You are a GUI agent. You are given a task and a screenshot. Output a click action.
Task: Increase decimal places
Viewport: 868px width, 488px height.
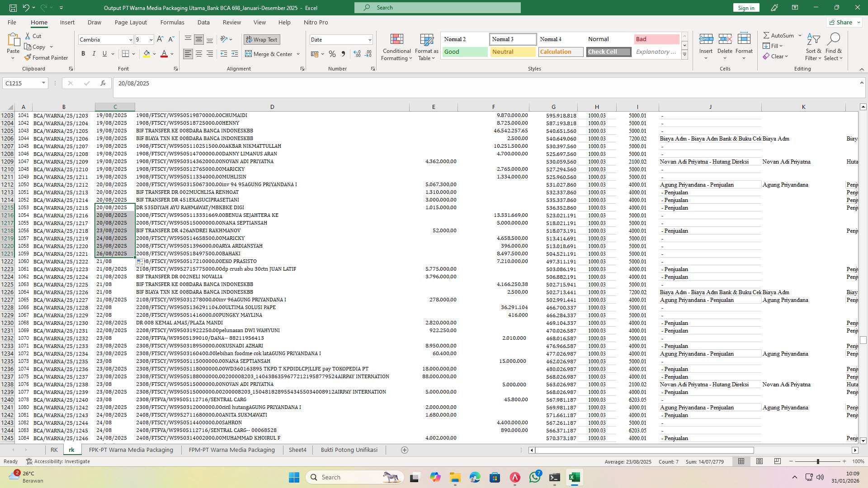pyautogui.click(x=357, y=54)
